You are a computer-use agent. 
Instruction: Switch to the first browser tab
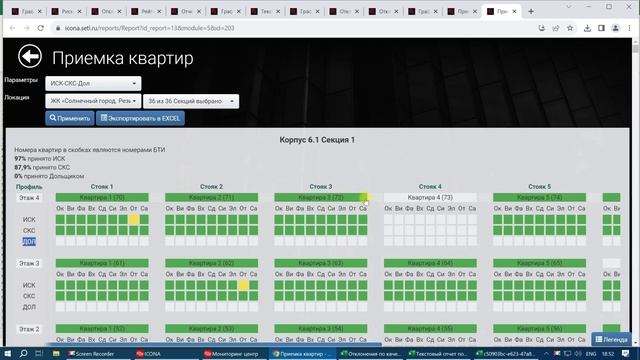tap(27, 11)
